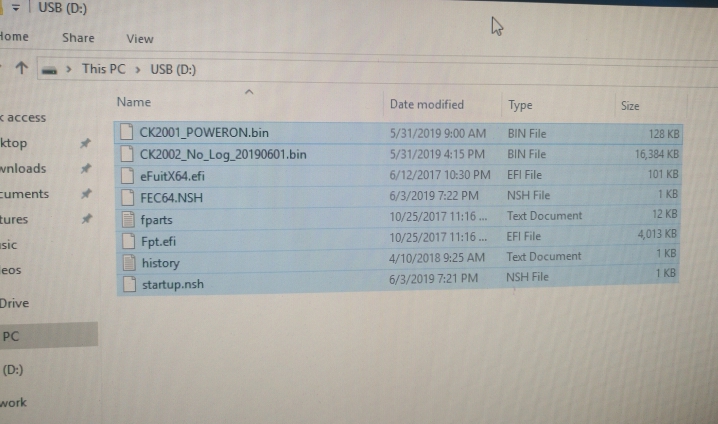Click the drive icon in the address bar
Screen dimensions: 718x424
click(49, 71)
